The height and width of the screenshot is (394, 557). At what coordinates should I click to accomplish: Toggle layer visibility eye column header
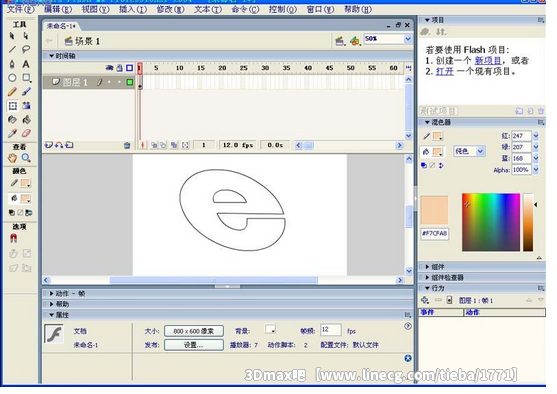pyautogui.click(x=109, y=68)
